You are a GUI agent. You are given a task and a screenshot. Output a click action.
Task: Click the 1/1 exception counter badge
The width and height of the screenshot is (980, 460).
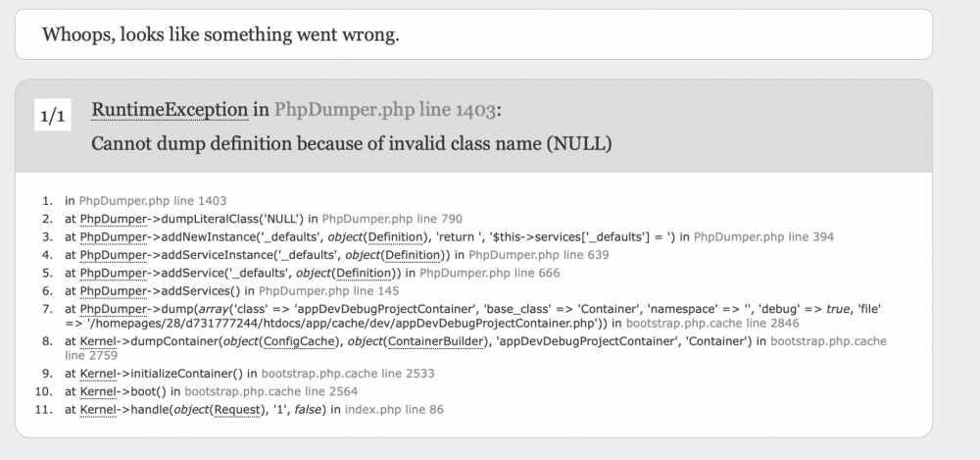tap(53, 118)
